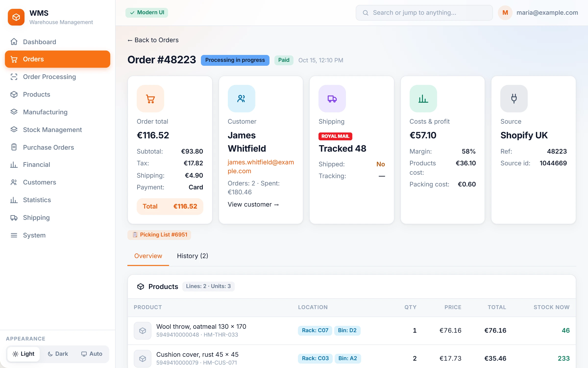This screenshot has height=368, width=588.
Task: Click the plug icon on Source card
Action: tap(514, 99)
